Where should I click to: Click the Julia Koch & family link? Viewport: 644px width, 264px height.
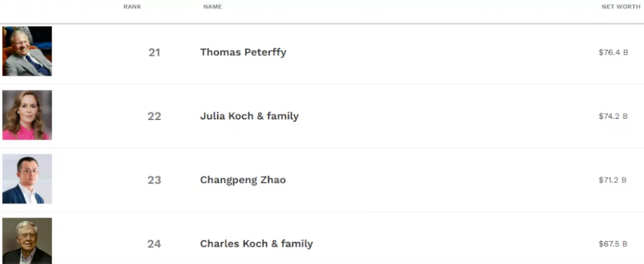(x=249, y=116)
